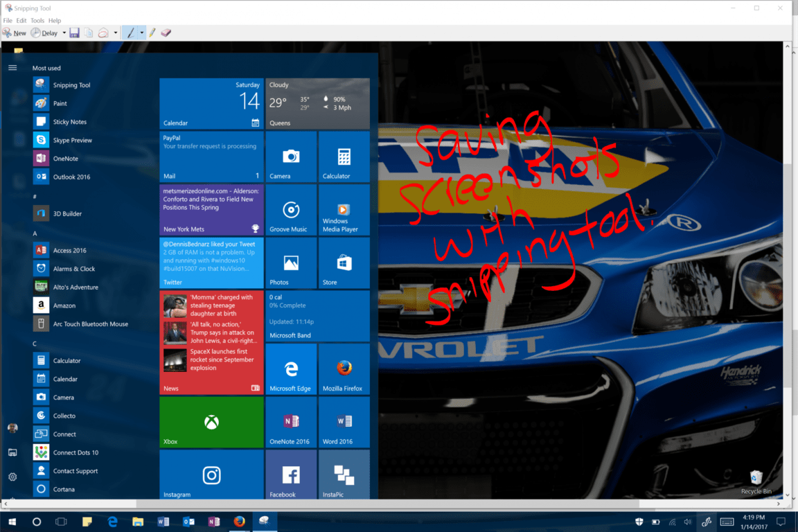Viewport: 798px width, 532px height.
Task: Click the Recycle Bin desktop icon
Action: pos(756,482)
